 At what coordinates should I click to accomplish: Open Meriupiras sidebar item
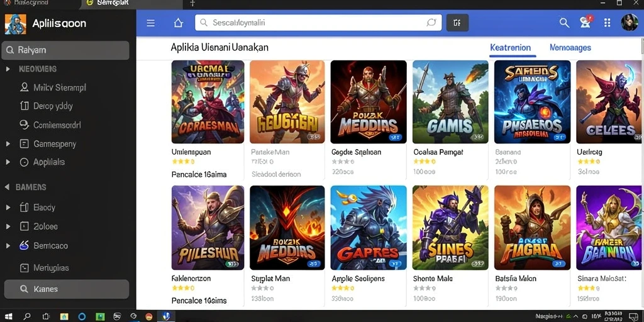point(45,268)
